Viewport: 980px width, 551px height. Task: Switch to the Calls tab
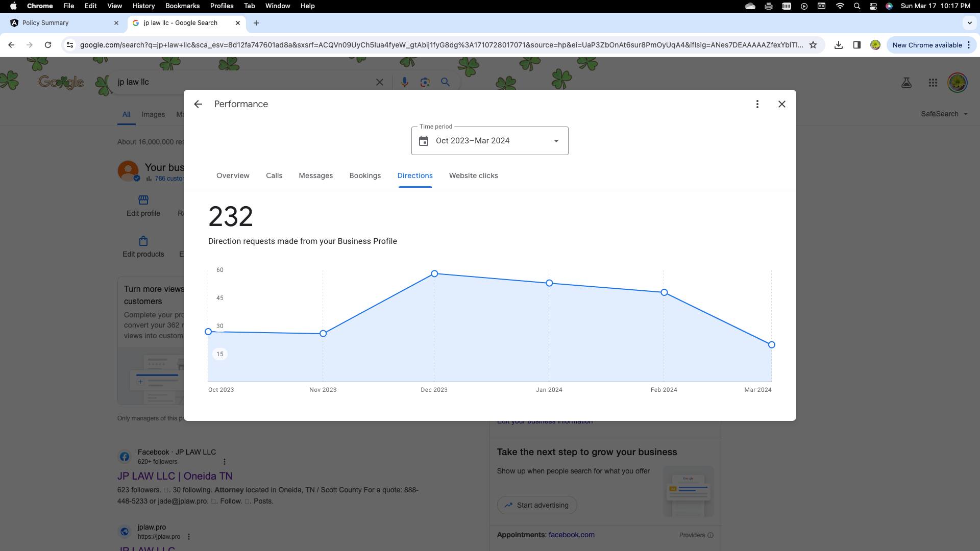pyautogui.click(x=274, y=176)
